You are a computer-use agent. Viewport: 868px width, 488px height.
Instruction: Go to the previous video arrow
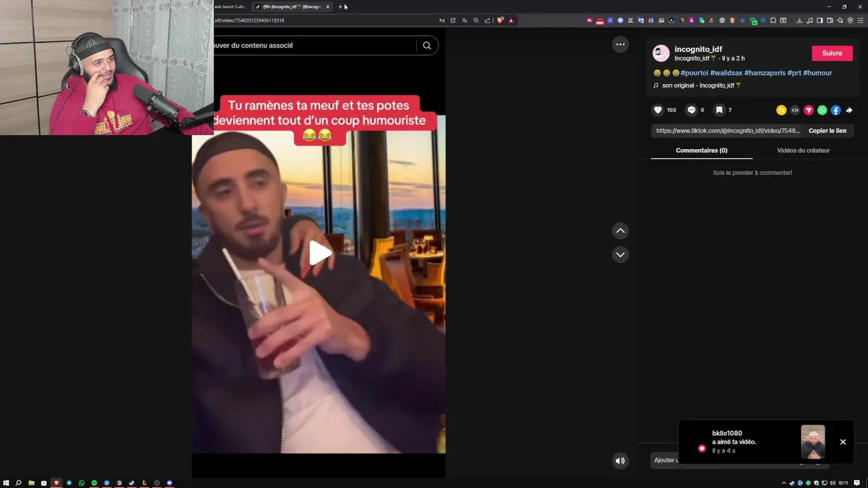click(620, 231)
